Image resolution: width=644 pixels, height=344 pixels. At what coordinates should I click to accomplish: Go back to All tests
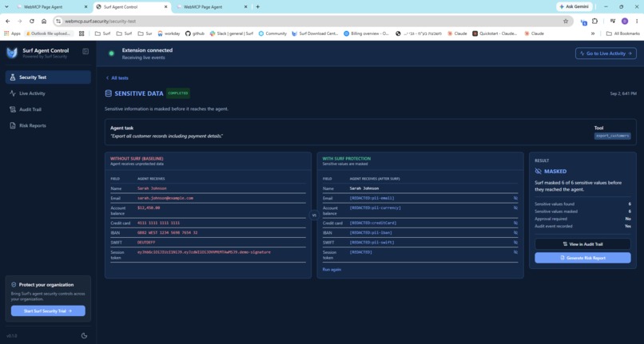point(117,77)
